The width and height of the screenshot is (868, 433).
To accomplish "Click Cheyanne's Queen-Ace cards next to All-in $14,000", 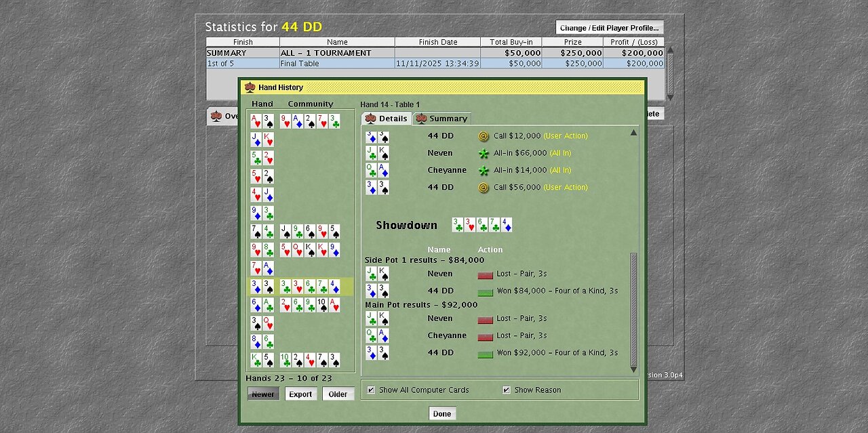I will [378, 170].
